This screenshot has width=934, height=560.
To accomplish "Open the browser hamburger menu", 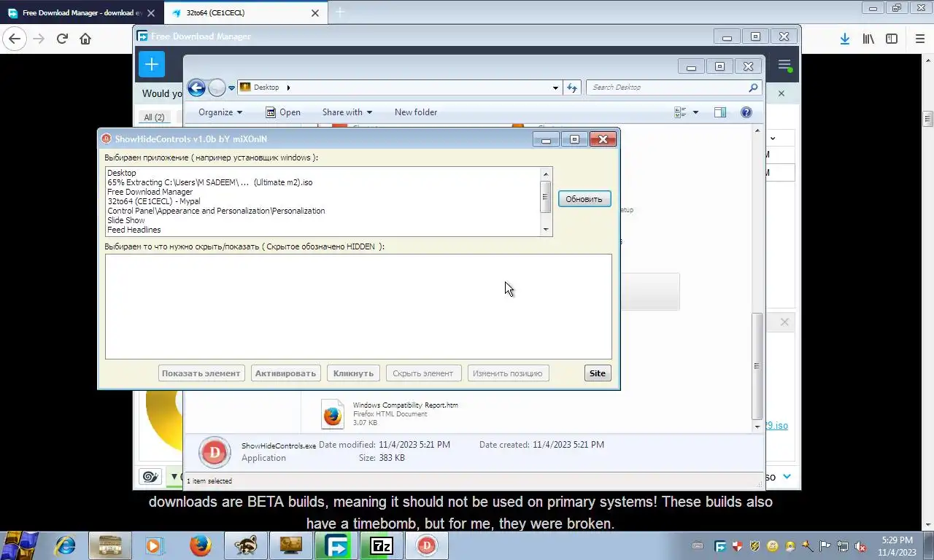I will [919, 39].
